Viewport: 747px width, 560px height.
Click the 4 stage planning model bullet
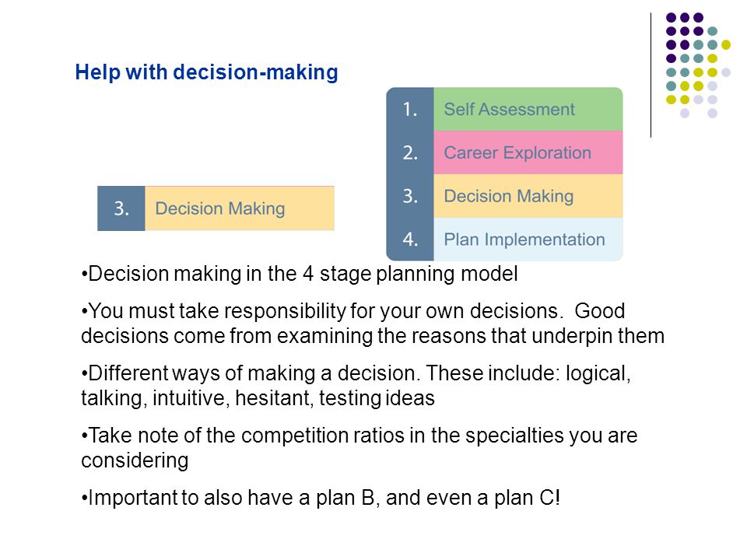[300, 274]
